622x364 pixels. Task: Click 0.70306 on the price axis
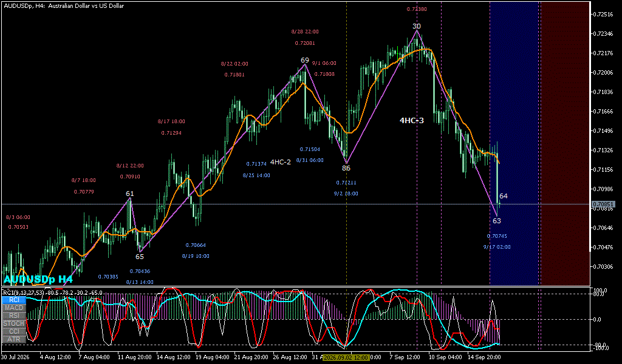click(603, 266)
